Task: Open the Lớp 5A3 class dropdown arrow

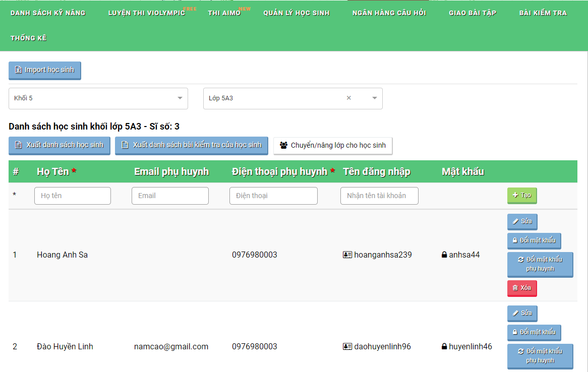Action: (x=374, y=98)
